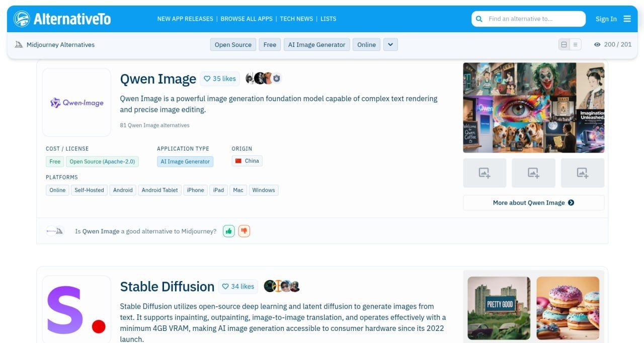
Task: Open the Stable Diffusion title link
Action: point(167,287)
